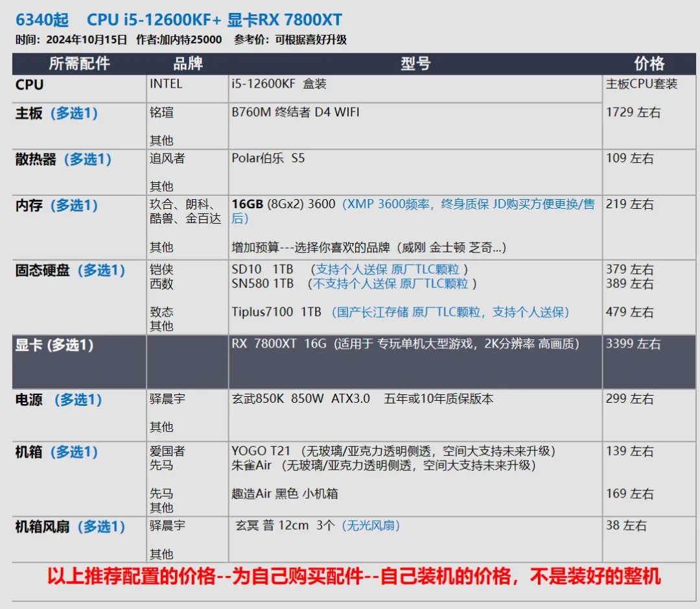The image size is (700, 609).
Task: Click 'RX 7800XT 16G' graphics card text
Action: 279,344
